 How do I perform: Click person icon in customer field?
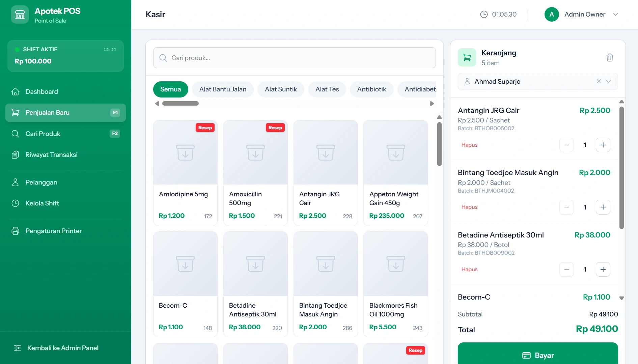pos(467,81)
